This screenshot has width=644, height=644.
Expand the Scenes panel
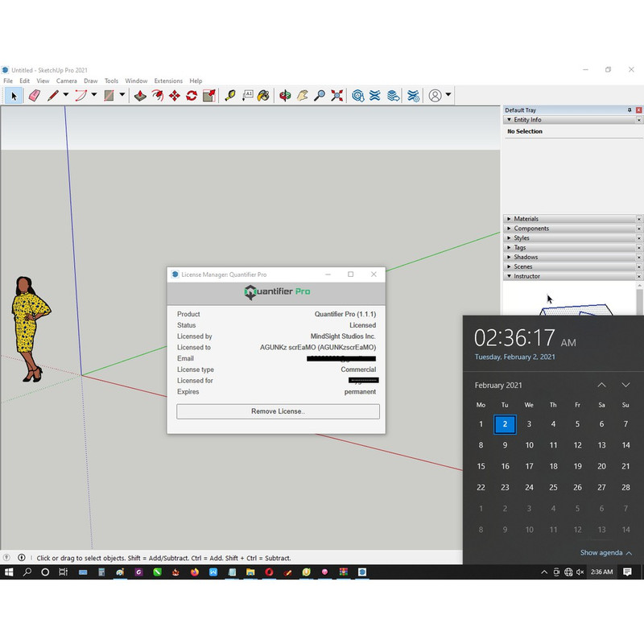coord(510,266)
